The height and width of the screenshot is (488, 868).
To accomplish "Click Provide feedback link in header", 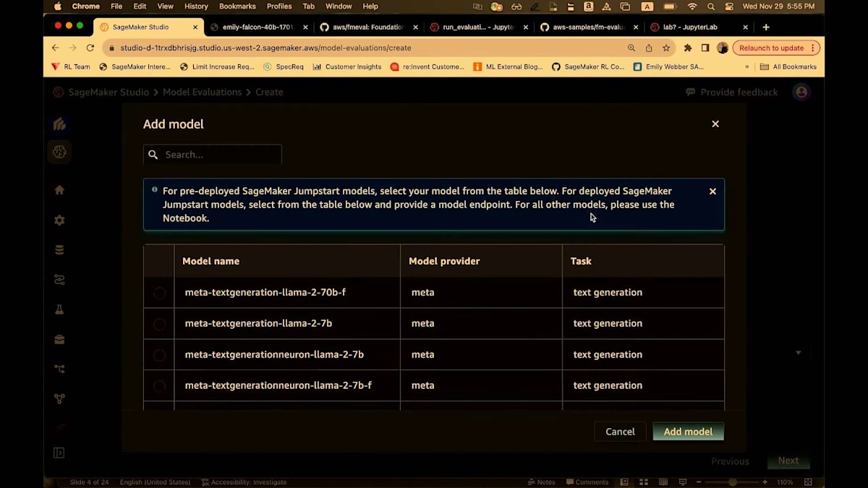I will coord(731,92).
